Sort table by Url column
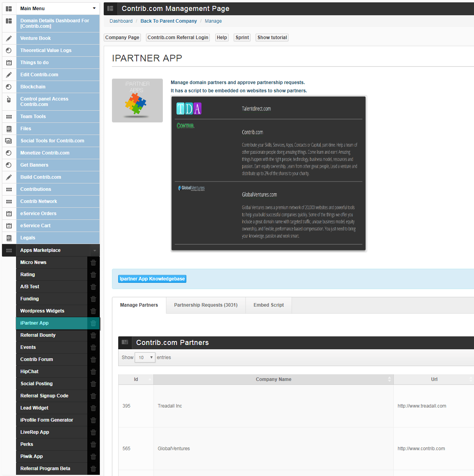The height and width of the screenshot is (476, 474). [x=434, y=379]
